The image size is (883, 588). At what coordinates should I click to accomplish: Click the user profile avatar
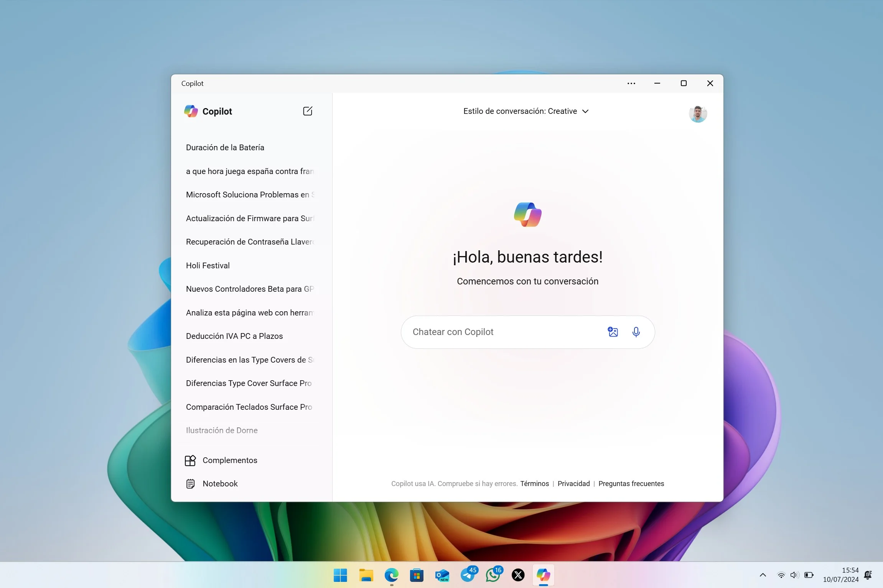click(x=698, y=113)
